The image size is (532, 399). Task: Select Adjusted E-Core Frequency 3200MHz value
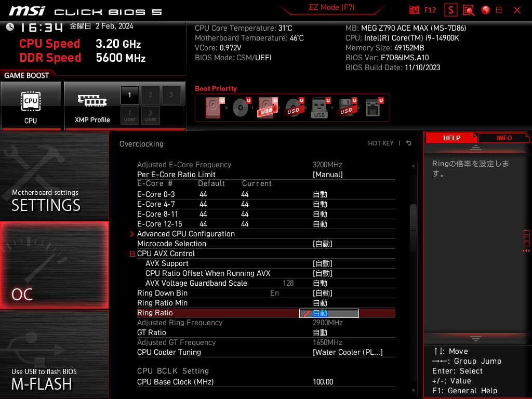click(x=327, y=165)
